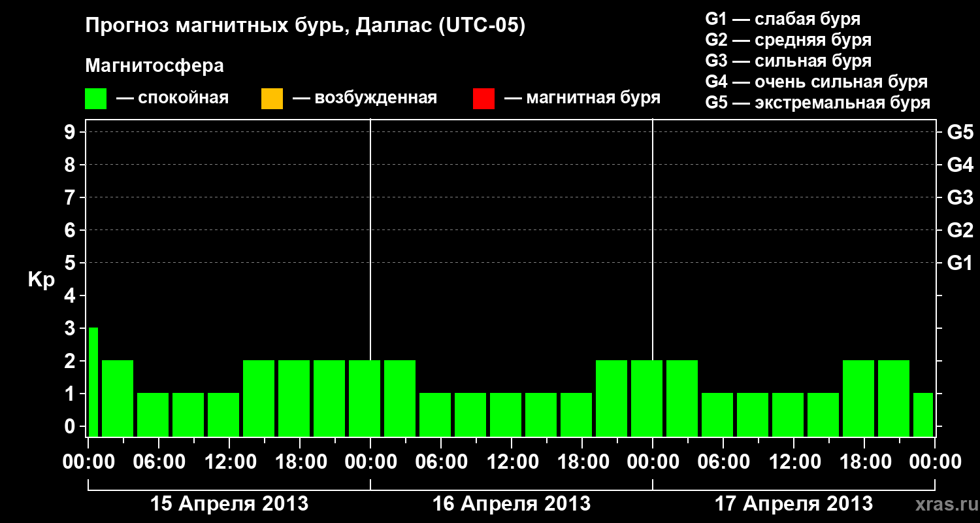Image resolution: width=980 pixels, height=523 pixels.
Task: Click the '15 Апреля 2013' date label
Action: [x=229, y=503]
